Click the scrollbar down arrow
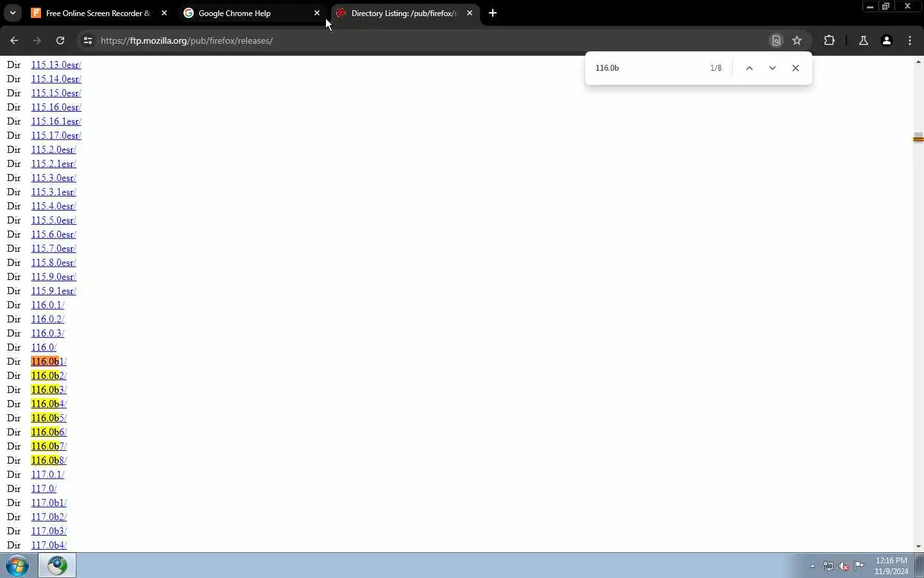Screen dimensions: 924x578 (x=918, y=547)
